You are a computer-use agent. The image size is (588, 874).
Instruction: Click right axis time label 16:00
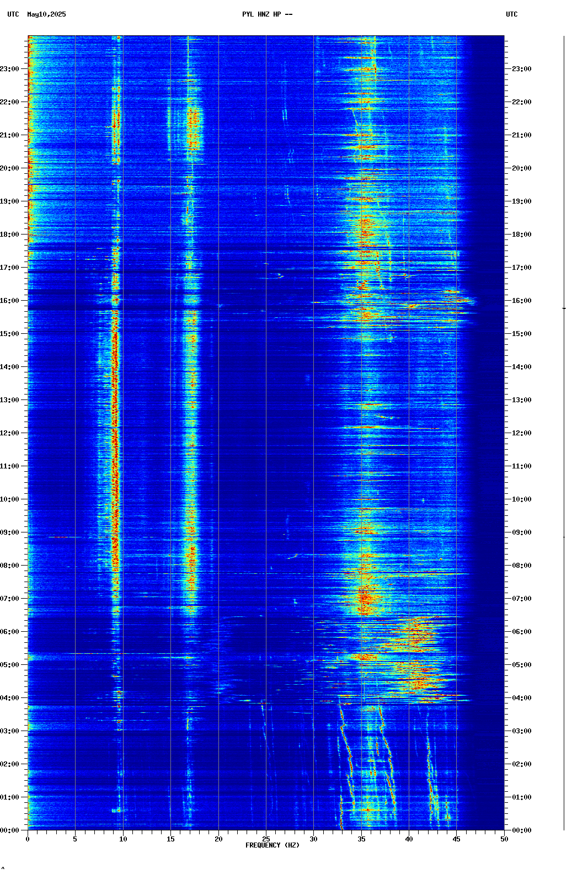[522, 301]
